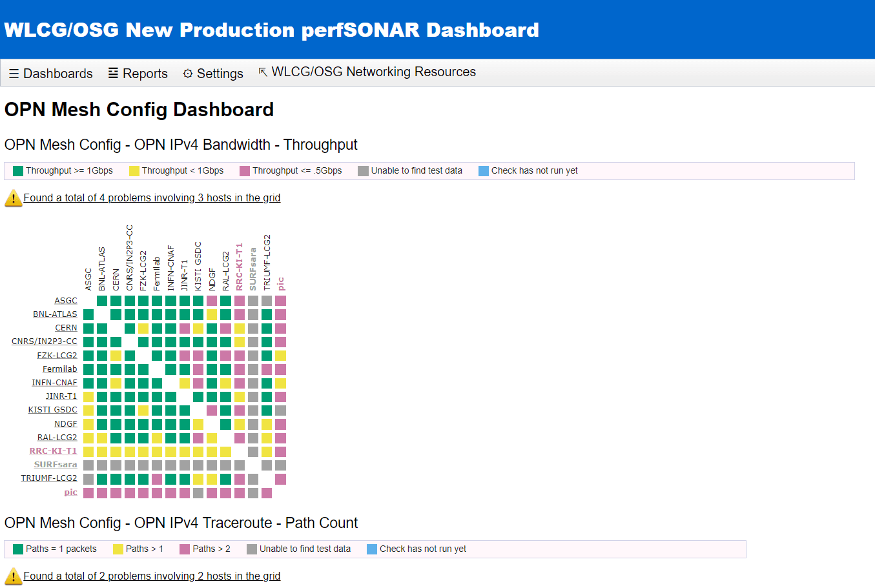
Task: Click the RRC-KI-T1 row host label
Action: (x=53, y=451)
